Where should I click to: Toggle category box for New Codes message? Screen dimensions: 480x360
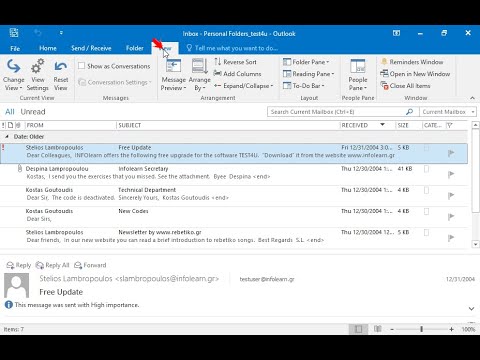pyautogui.click(x=426, y=212)
